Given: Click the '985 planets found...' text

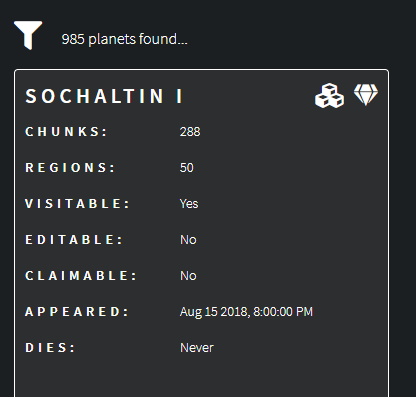Looking at the screenshot, I should click(125, 39).
